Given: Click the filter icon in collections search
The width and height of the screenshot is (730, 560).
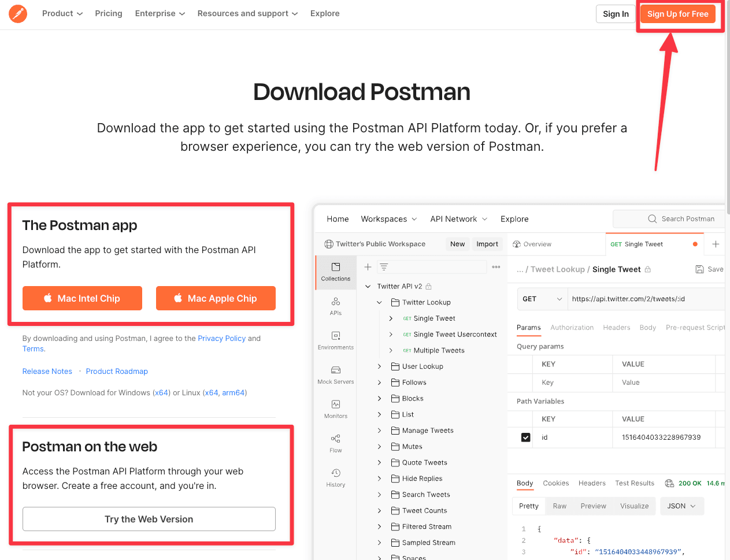Looking at the screenshot, I should (384, 267).
